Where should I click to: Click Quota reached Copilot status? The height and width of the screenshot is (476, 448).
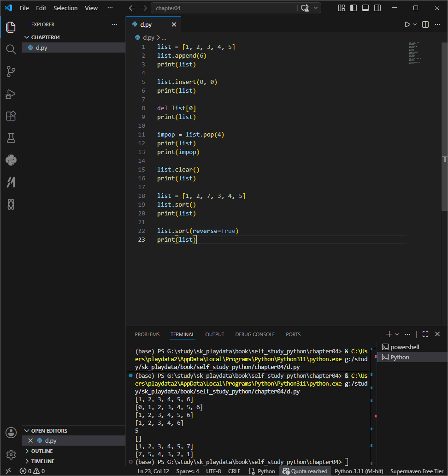click(305, 471)
